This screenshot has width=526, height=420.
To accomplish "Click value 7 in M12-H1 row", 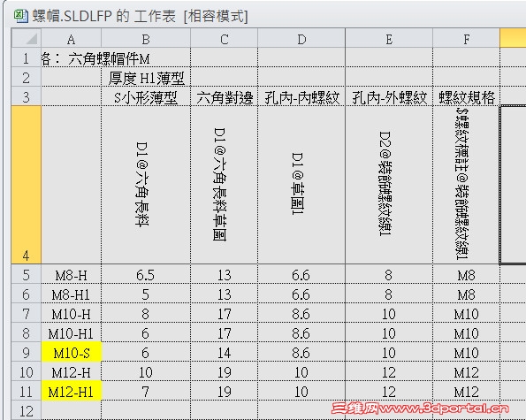I will click(145, 392).
